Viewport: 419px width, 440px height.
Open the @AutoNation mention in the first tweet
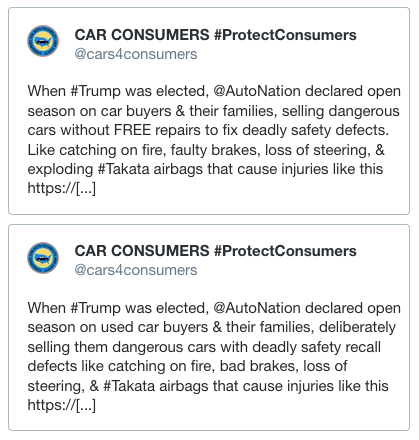[x=257, y=91]
